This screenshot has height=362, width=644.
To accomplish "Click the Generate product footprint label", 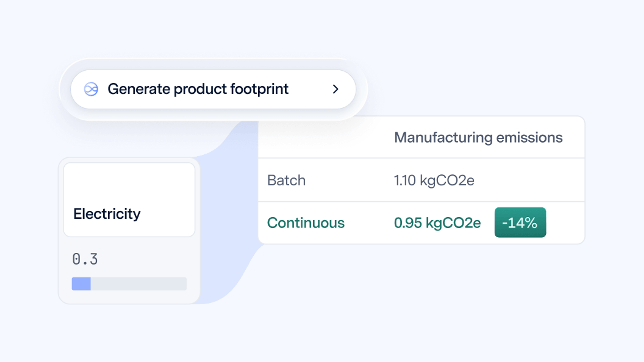I will (x=198, y=89).
